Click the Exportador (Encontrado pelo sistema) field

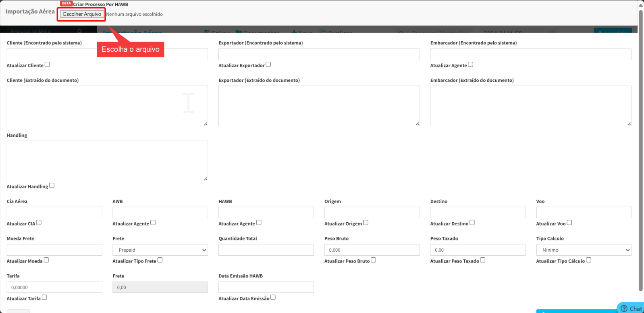319,54
